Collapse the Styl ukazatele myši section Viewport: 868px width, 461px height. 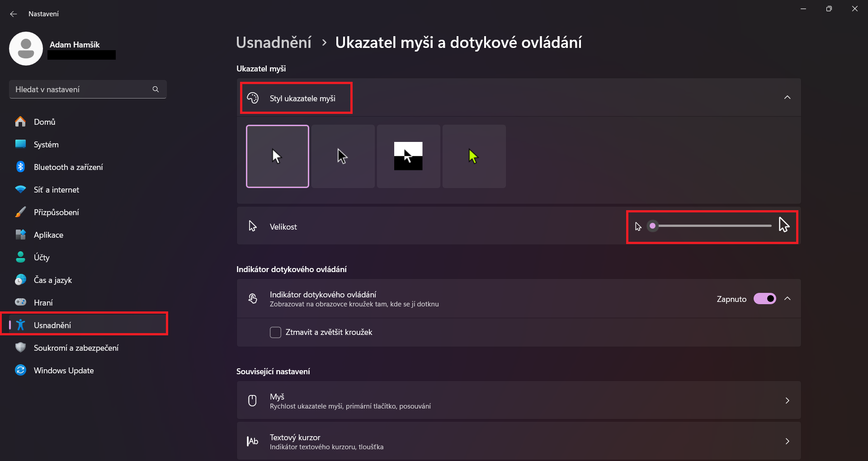(x=788, y=97)
